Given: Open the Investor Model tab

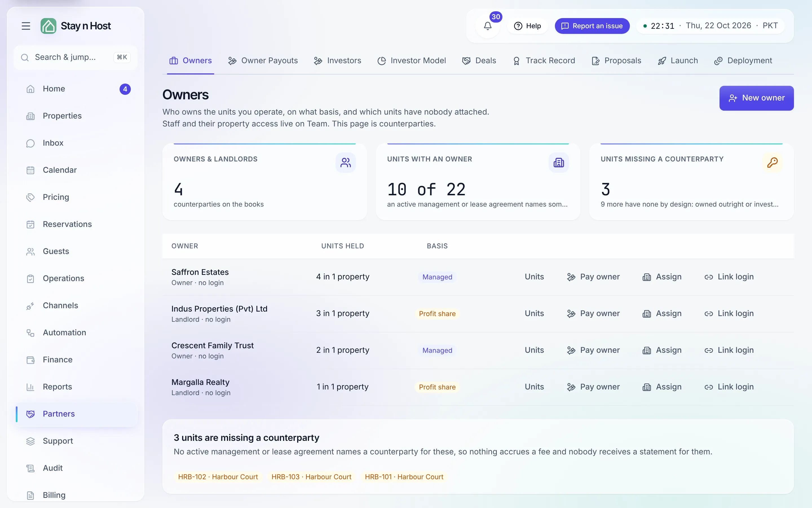Looking at the screenshot, I should tap(412, 60).
